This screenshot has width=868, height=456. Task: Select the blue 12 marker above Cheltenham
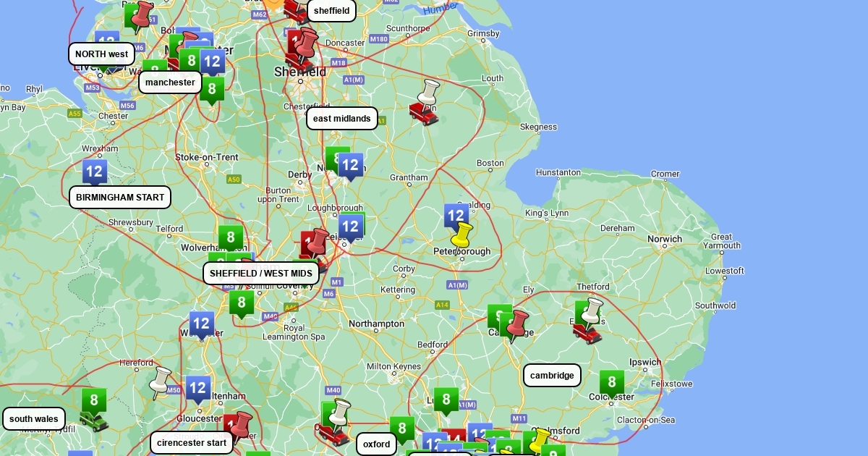click(x=197, y=389)
